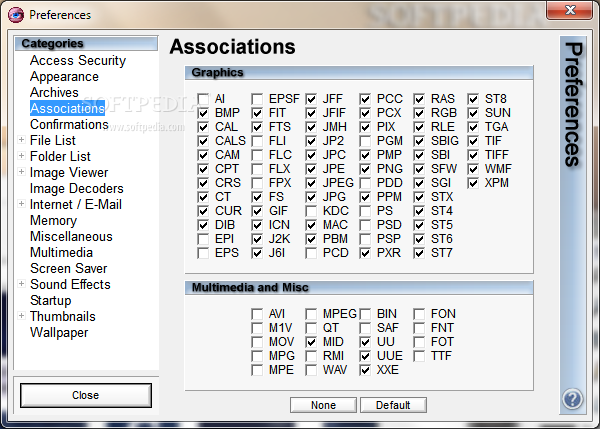Viewport: 600px width, 429px height.
Task: Click the Default button
Action: point(393,405)
